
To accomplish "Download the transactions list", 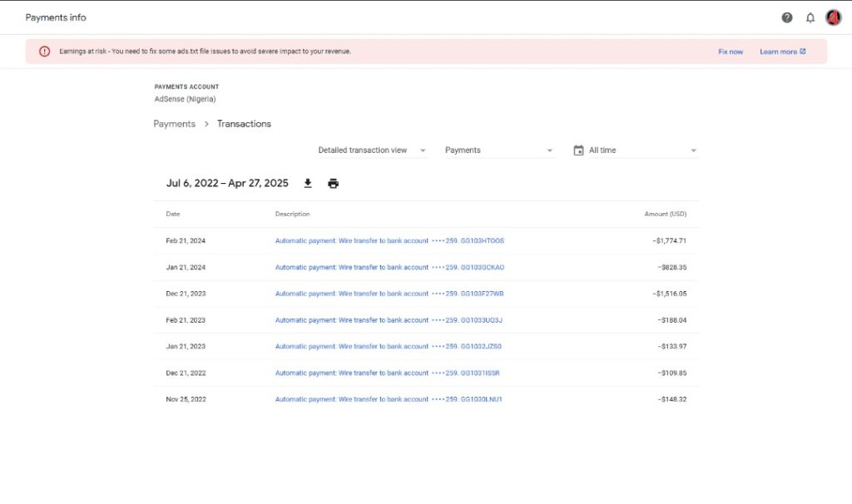I will (x=308, y=183).
